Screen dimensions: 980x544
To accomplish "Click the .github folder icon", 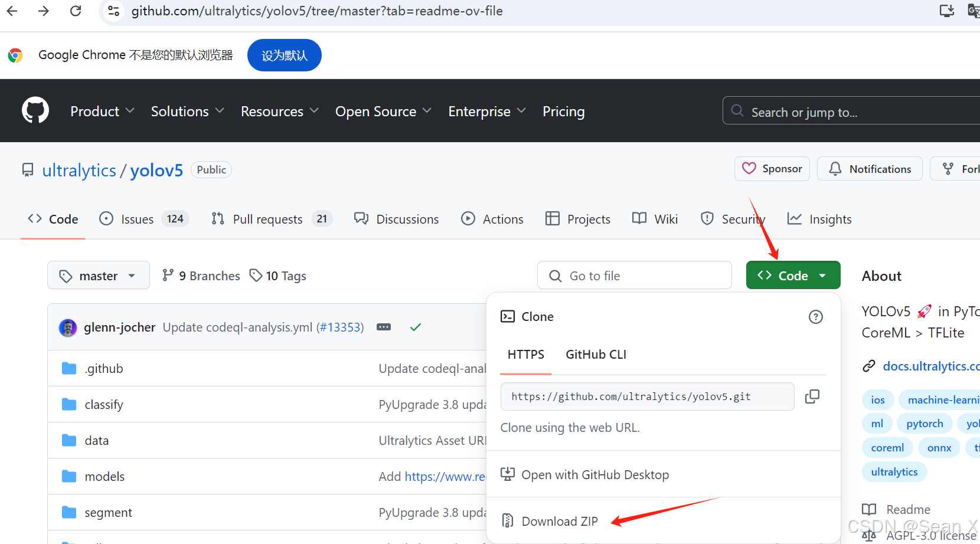I will coord(69,369).
